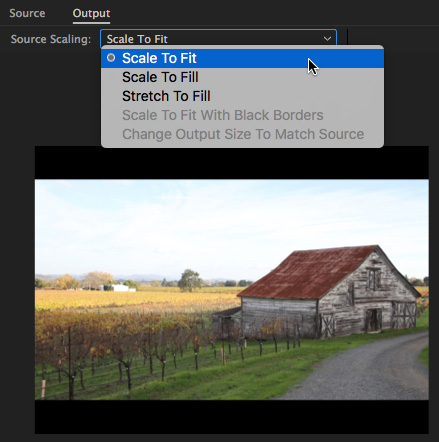Viewport: 439px width, 442px height.
Task: Click the top black letterbox bar
Action: click(232, 163)
